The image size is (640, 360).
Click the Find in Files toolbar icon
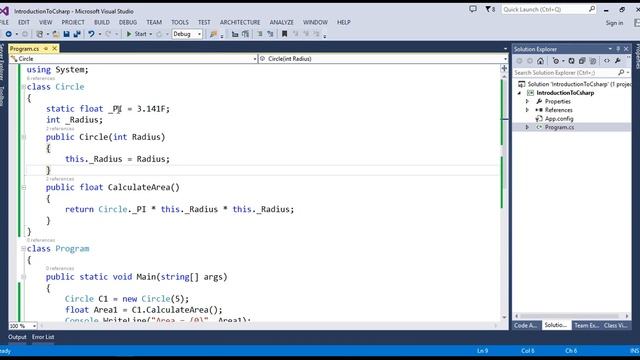pyautogui.click(x=213, y=34)
